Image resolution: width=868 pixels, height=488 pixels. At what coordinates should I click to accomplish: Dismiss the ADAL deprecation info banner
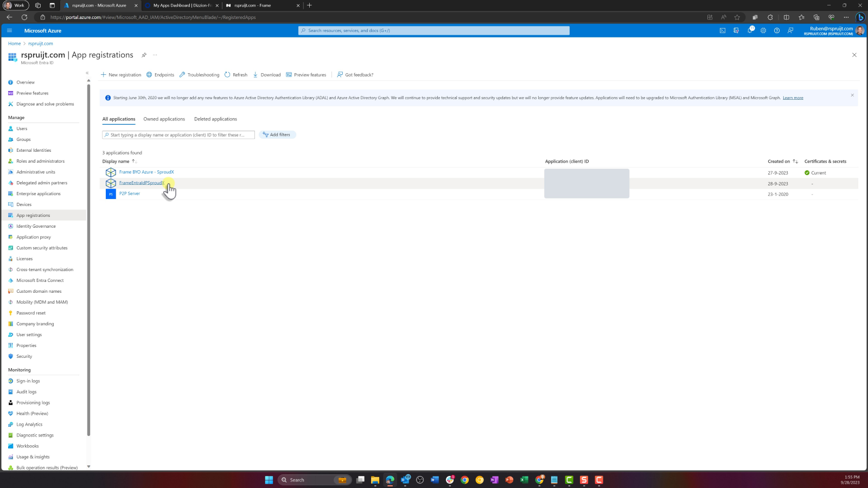(x=852, y=95)
